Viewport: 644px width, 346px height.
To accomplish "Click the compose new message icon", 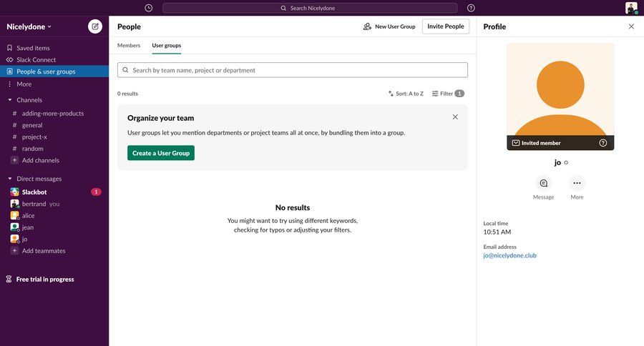I will click(x=95, y=26).
